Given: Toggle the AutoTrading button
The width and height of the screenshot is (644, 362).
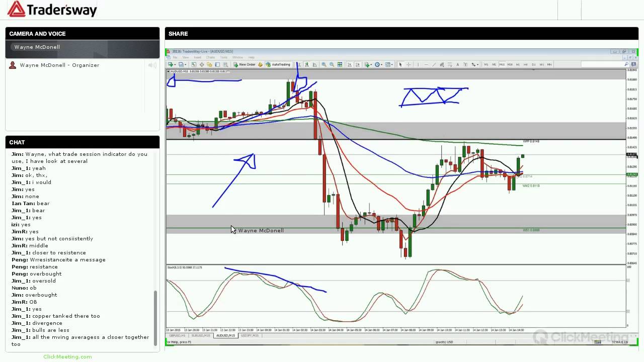Looking at the screenshot, I should 278,64.
